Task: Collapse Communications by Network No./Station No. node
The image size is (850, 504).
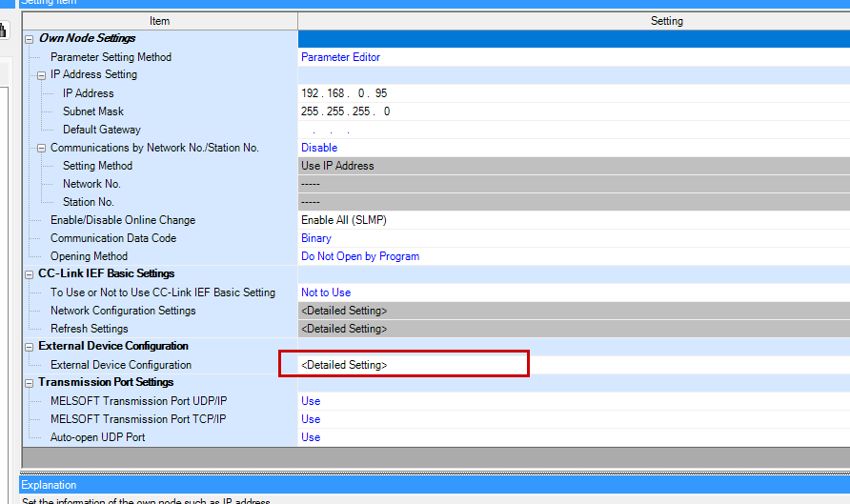Action: (42, 148)
